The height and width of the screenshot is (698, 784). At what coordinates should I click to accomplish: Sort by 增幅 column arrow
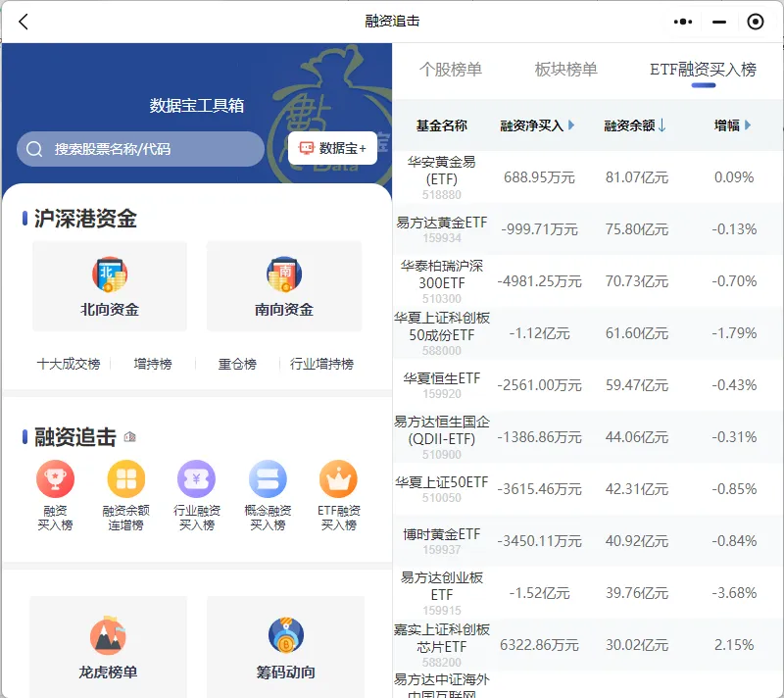point(748,125)
